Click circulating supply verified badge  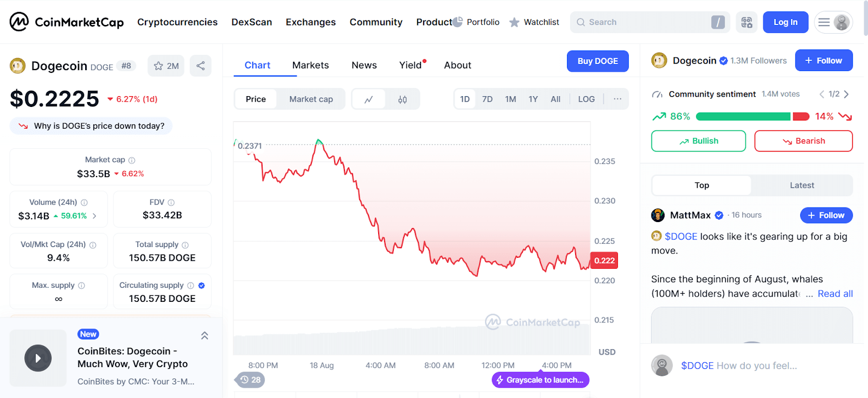[x=201, y=286]
